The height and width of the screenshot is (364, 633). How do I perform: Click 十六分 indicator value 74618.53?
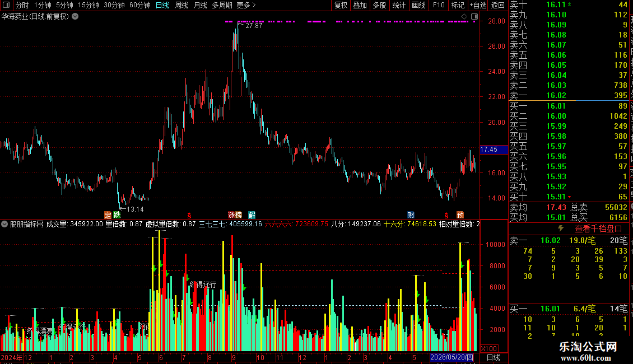coord(421,223)
